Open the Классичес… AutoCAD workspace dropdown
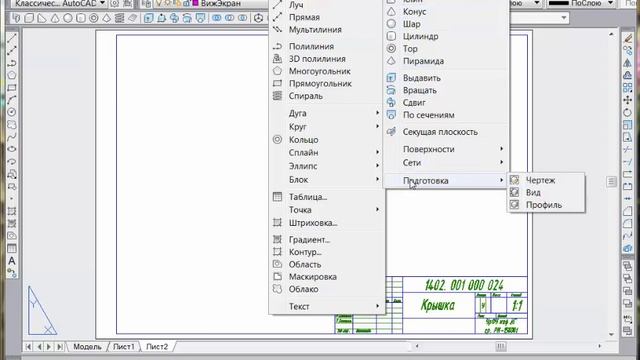 [60, 3]
